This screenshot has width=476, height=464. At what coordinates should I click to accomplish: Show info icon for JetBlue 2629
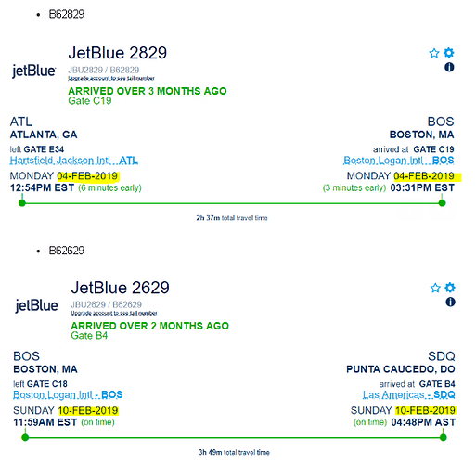pyautogui.click(x=450, y=302)
